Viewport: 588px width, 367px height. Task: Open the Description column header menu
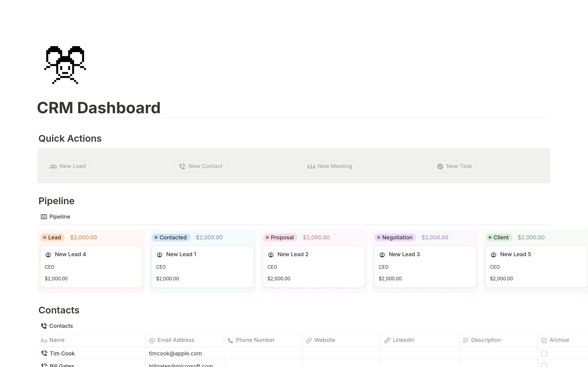click(x=498, y=340)
